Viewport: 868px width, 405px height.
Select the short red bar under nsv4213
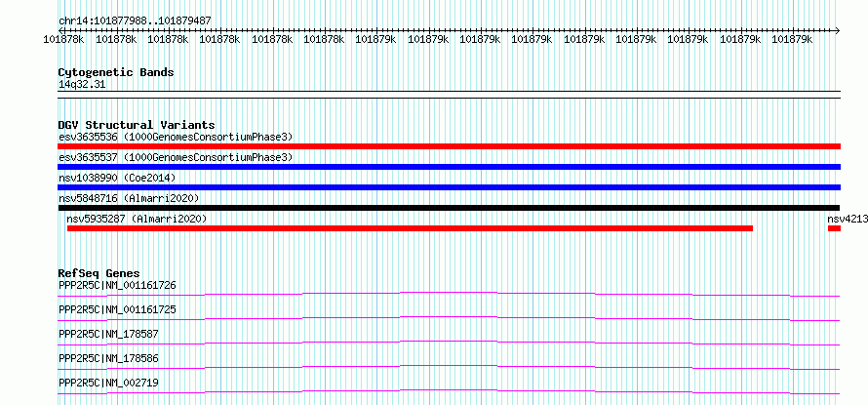(834, 228)
